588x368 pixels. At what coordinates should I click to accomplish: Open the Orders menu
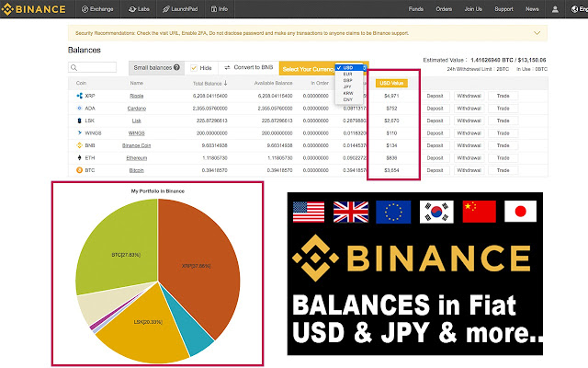tap(444, 9)
